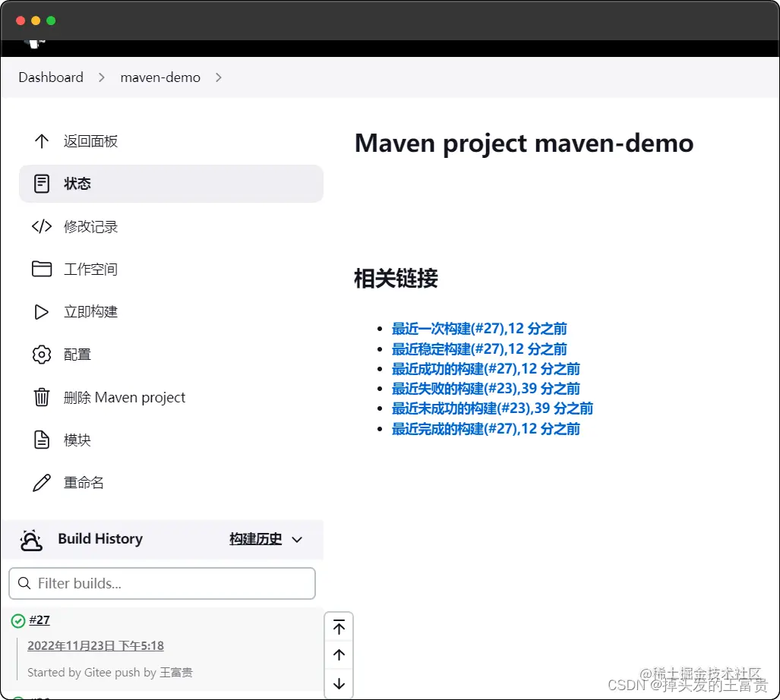Image resolution: width=780 pixels, height=700 pixels.
Task: Expand the 构建历史 dropdown chevron
Action: click(297, 540)
